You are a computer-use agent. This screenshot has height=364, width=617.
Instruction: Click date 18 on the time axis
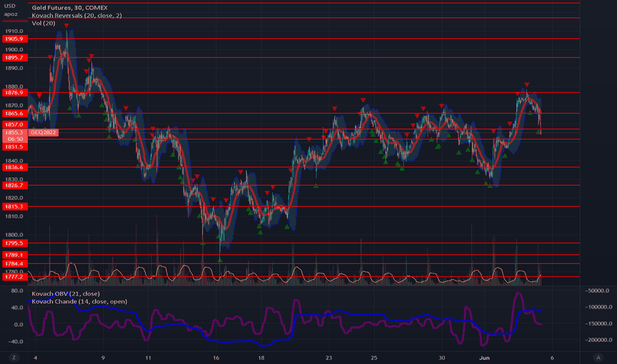coord(261,357)
